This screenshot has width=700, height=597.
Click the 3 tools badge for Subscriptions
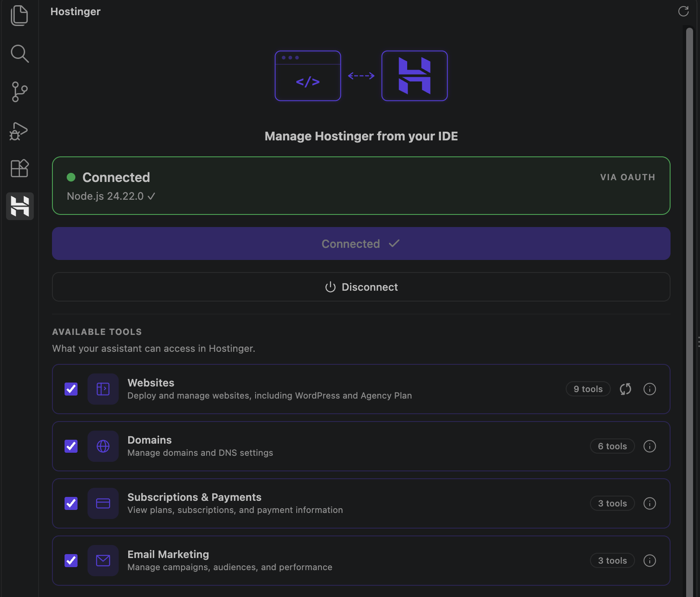click(x=612, y=503)
